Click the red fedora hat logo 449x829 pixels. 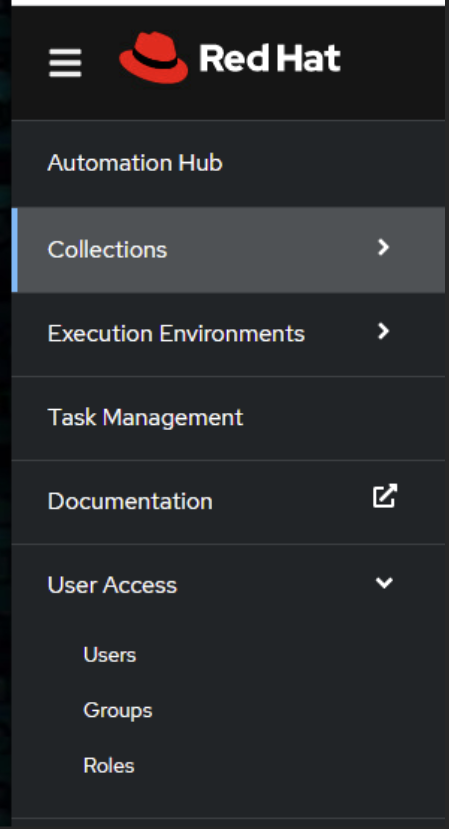pyautogui.click(x=153, y=58)
